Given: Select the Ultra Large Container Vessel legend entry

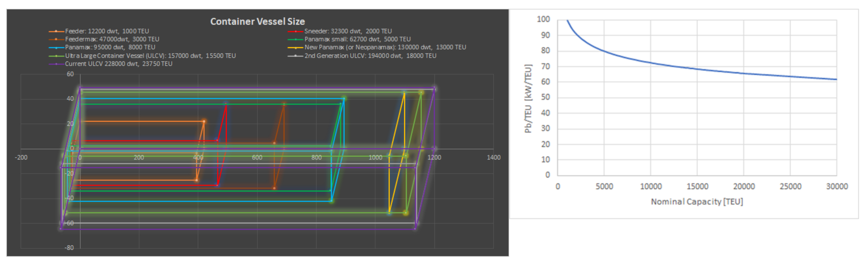Looking at the screenshot, I should 150,56.
